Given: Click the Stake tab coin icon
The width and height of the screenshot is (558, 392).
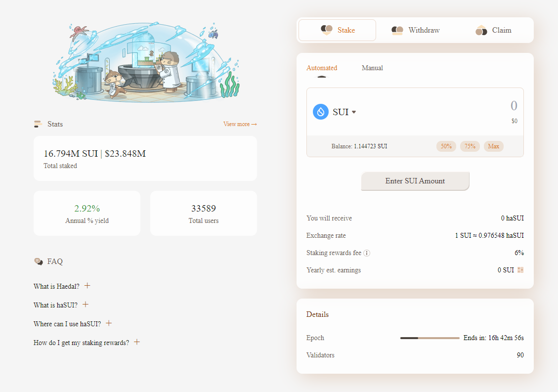Looking at the screenshot, I should [327, 30].
